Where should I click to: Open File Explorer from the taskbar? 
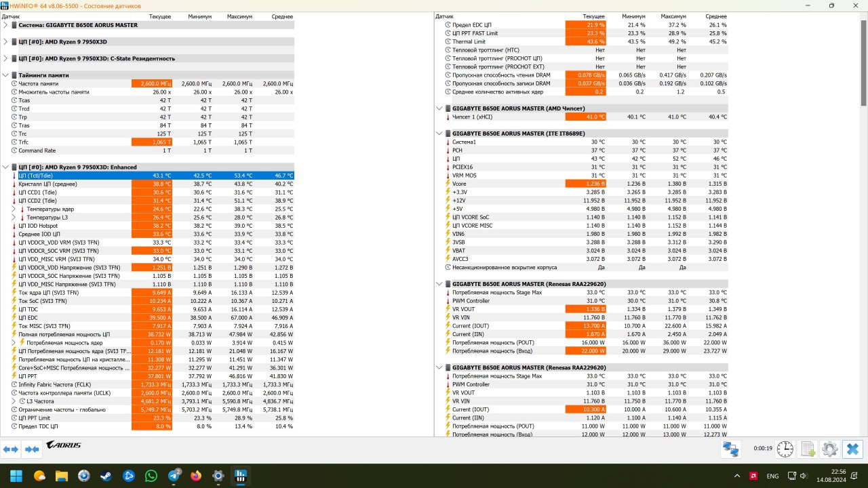61,476
